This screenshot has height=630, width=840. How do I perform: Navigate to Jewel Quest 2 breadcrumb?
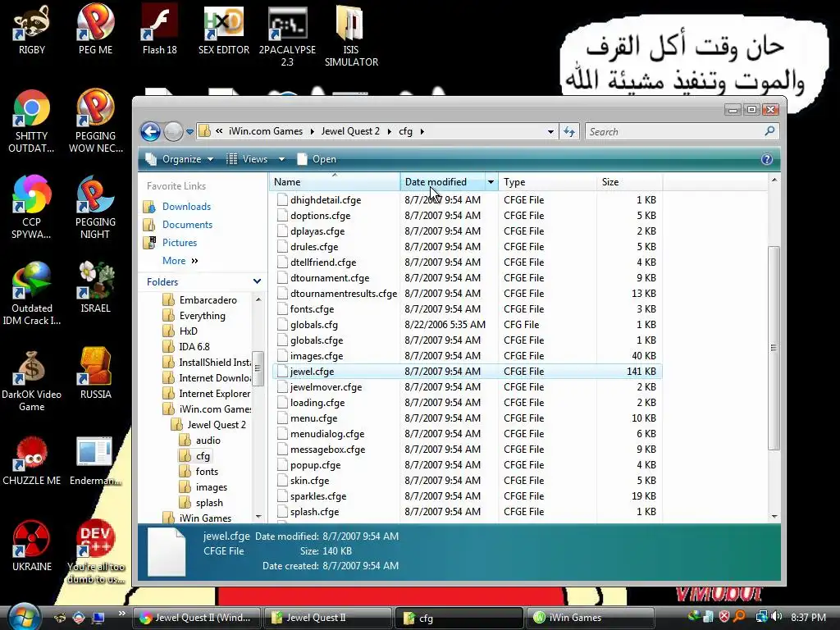350,131
